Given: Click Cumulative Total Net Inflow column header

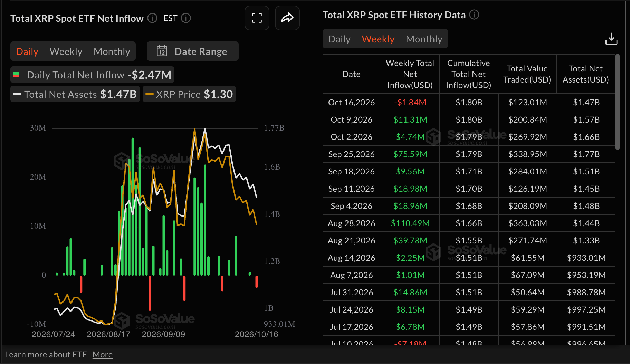Looking at the screenshot, I should [469, 74].
